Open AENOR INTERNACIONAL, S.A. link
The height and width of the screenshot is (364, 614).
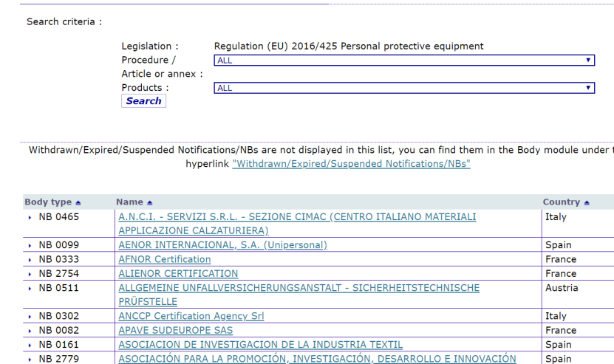pos(223,245)
